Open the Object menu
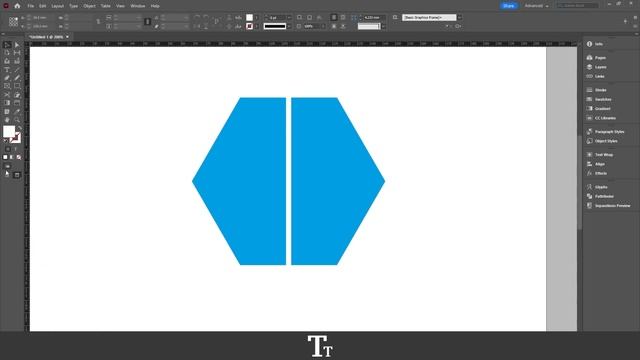 pos(89,6)
